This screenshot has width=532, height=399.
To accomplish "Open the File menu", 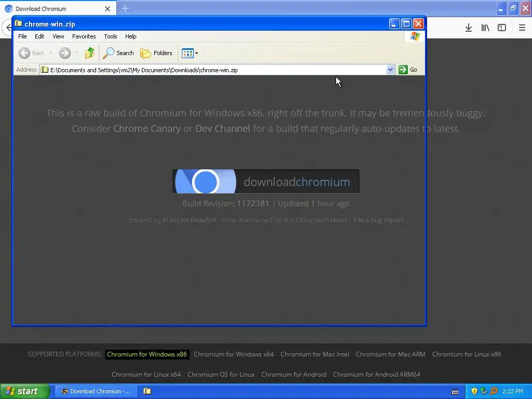I will click(22, 36).
